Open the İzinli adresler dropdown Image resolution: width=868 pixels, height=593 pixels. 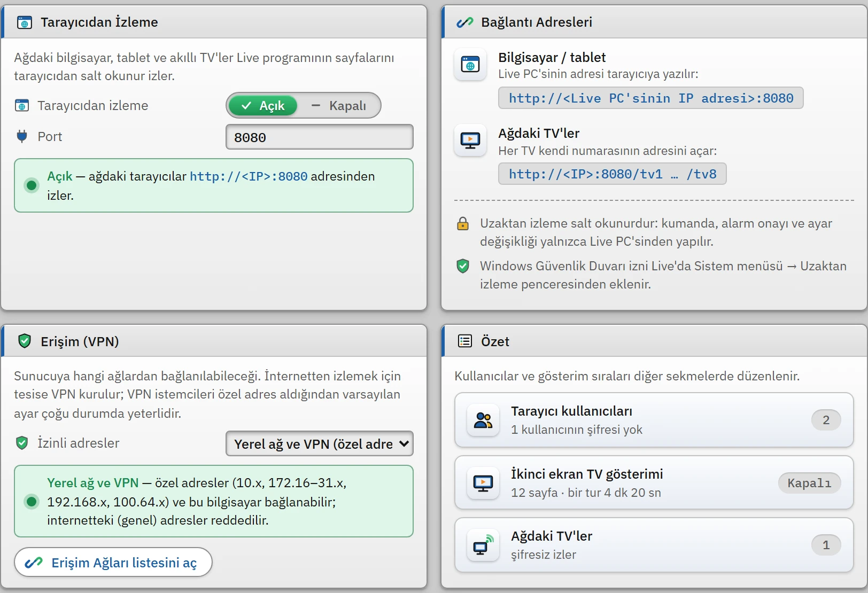point(320,443)
